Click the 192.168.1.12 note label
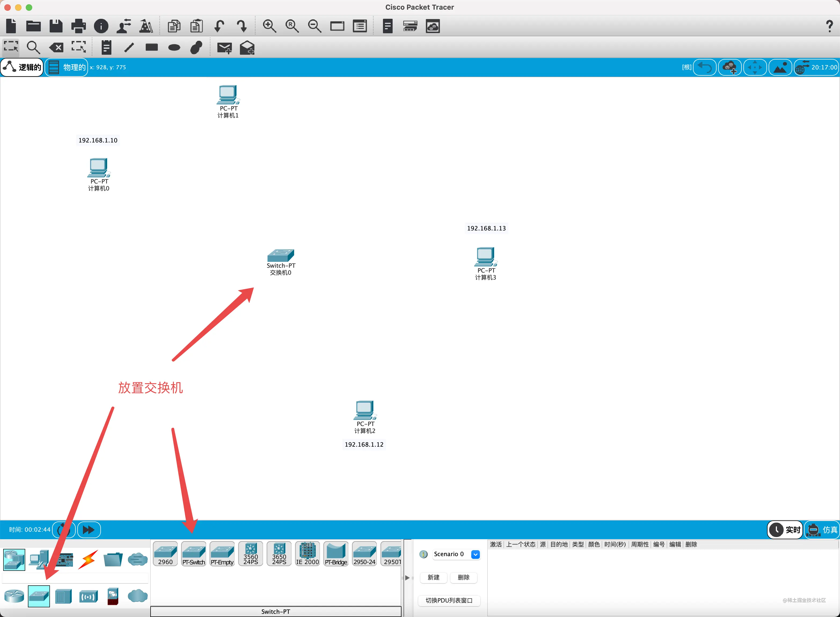Viewport: 840px width, 617px height. point(364,445)
